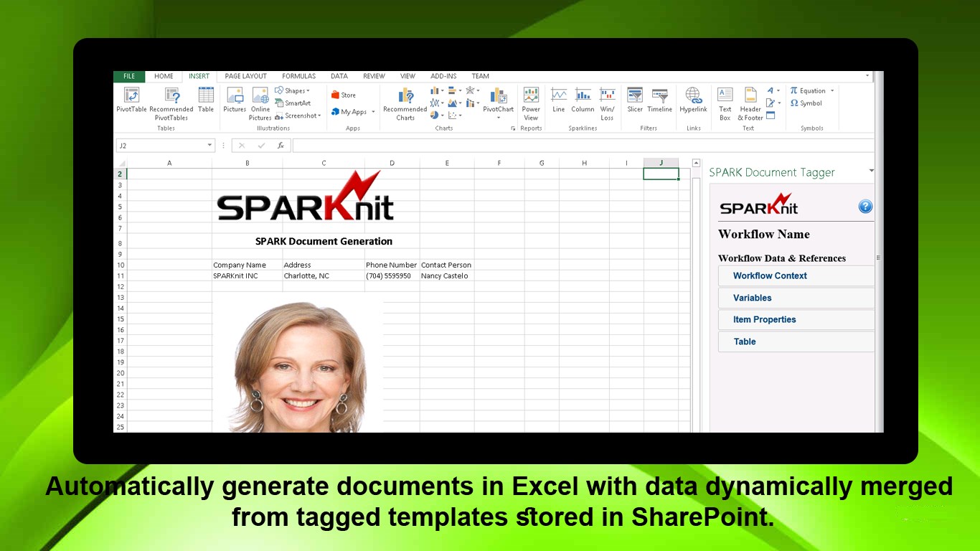Insert an Object from the Text group

(x=771, y=116)
